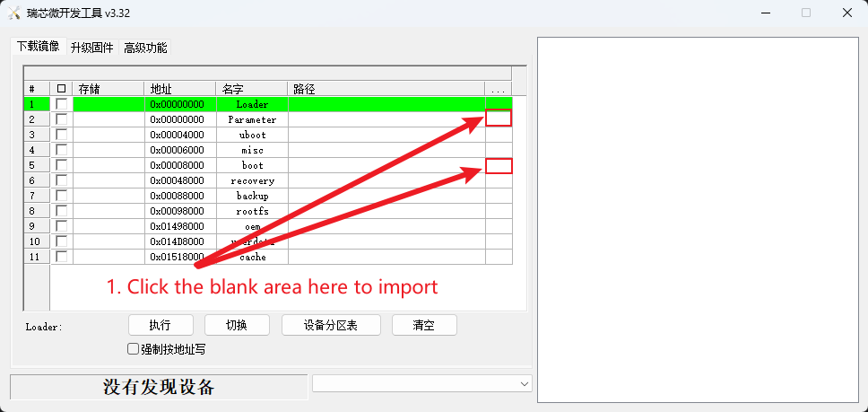Select the uboot name cell
The height and width of the screenshot is (412, 868).
coord(252,135)
